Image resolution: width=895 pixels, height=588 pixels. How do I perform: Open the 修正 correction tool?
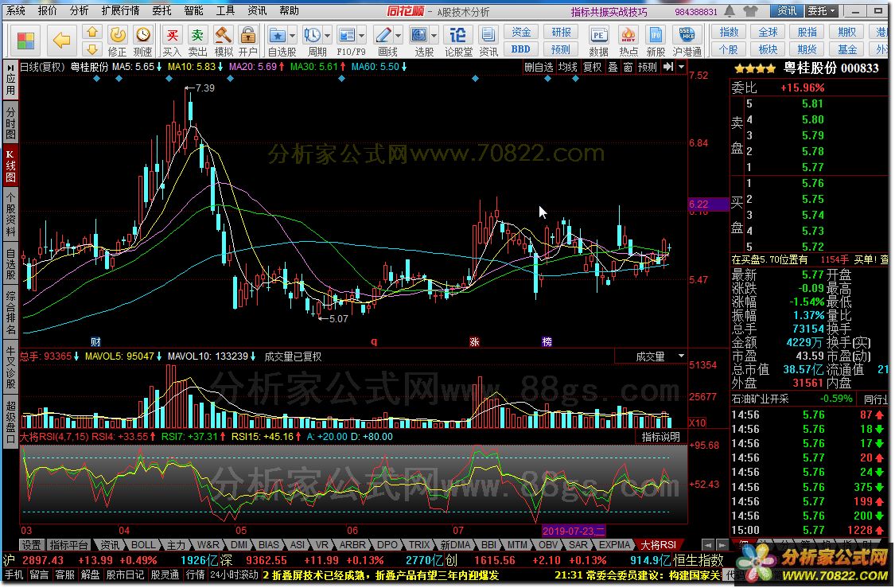[118, 41]
